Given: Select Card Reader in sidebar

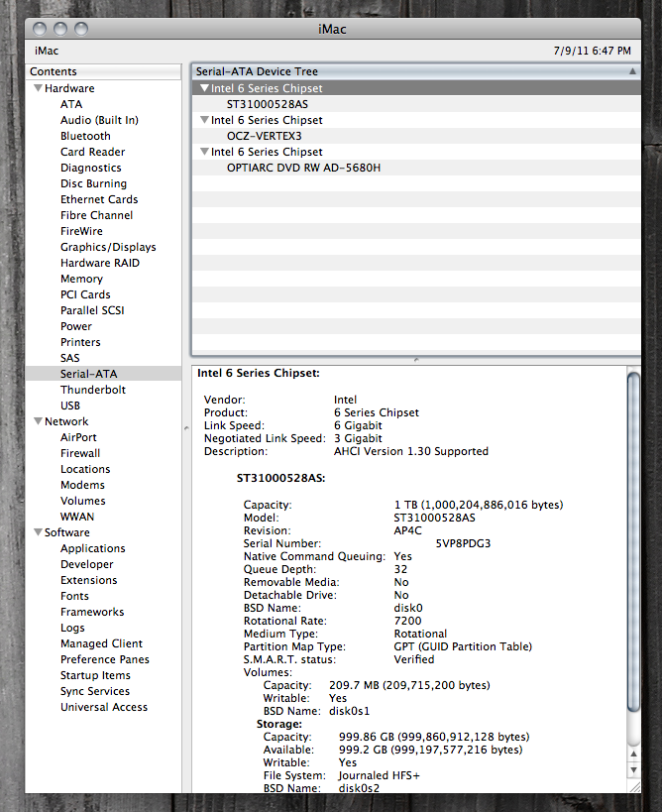Looking at the screenshot, I should [92, 152].
